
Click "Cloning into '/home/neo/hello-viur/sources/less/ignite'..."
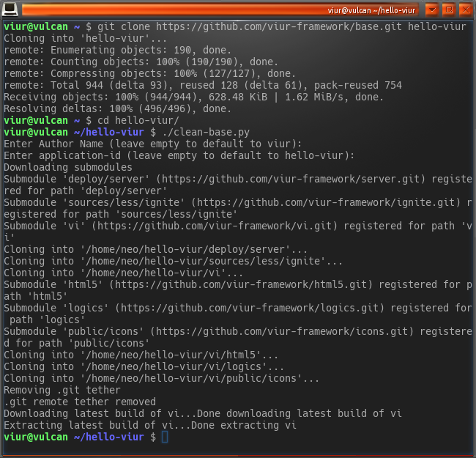173,261
